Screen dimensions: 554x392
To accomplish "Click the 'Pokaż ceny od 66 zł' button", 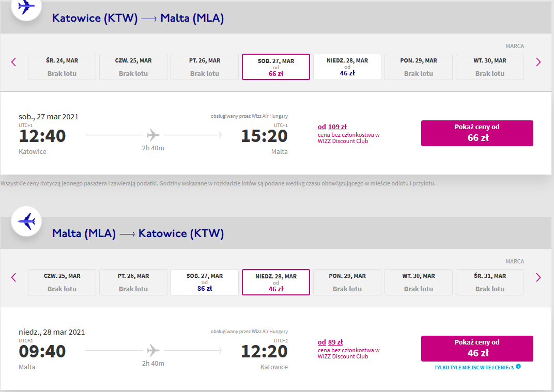I will pos(477,133).
